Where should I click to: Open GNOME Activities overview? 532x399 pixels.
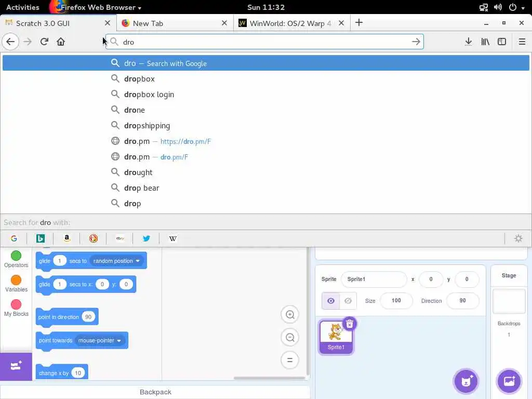click(x=23, y=7)
